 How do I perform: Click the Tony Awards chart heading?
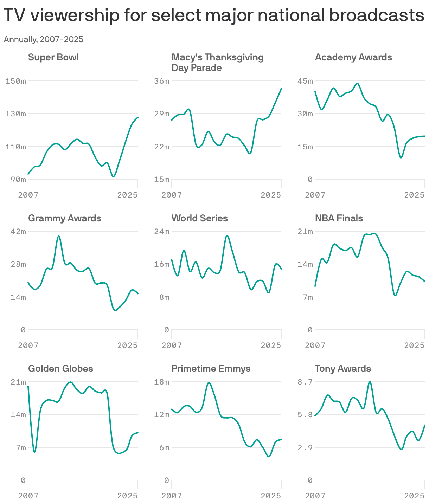click(343, 369)
